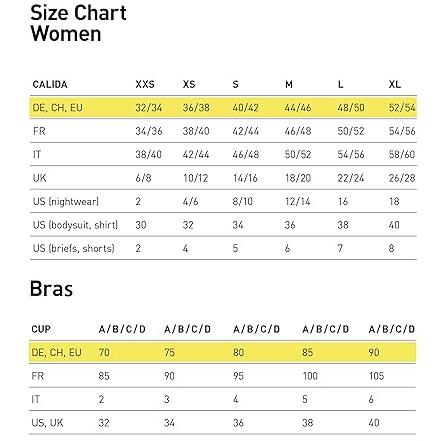The image size is (441, 441).
Task: Click US, UK bra size 40
Action: click(x=374, y=423)
